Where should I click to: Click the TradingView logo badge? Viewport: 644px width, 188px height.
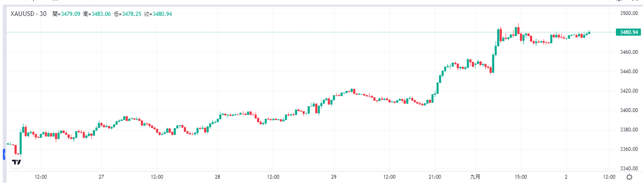click(x=16, y=162)
